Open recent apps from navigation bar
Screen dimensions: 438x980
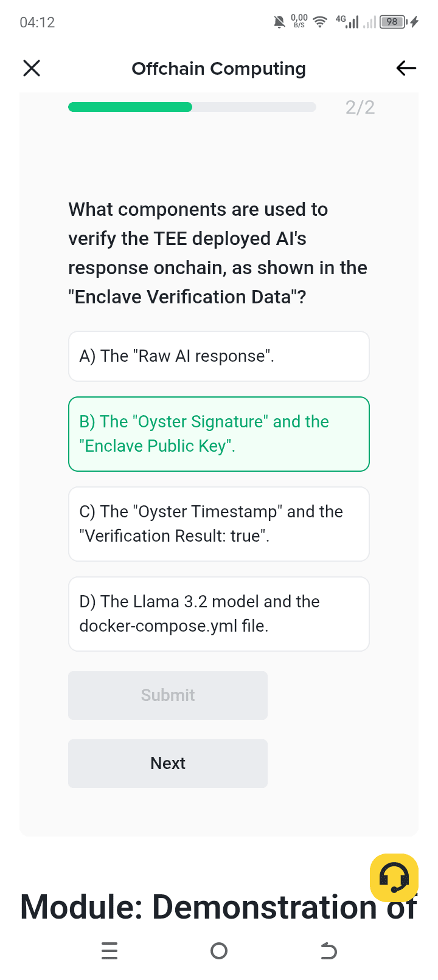[109, 950]
